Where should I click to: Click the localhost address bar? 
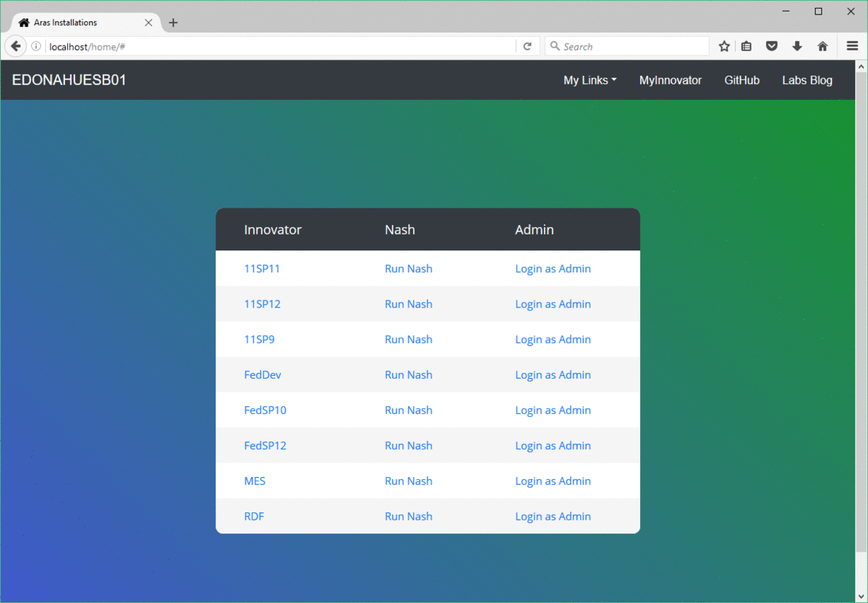(x=281, y=46)
